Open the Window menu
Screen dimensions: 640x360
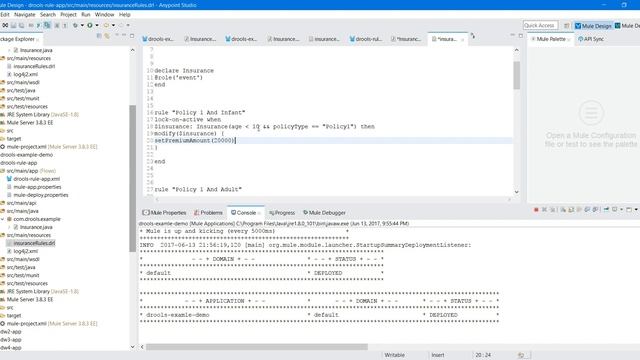104,14
